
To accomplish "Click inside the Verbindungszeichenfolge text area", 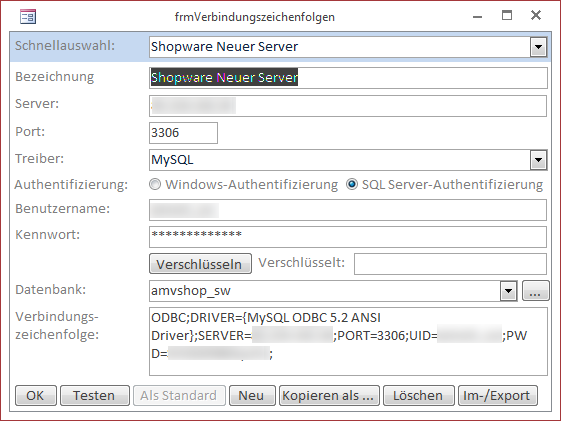I will [348, 341].
